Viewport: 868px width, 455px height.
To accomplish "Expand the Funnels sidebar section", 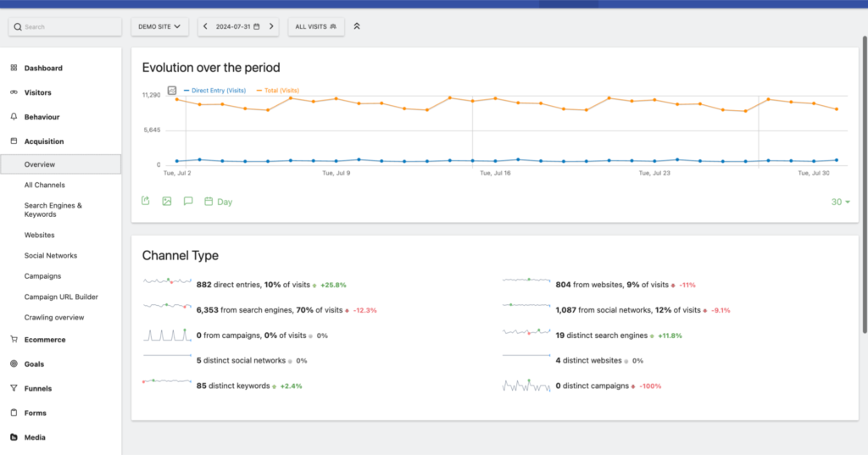I will tap(37, 389).
